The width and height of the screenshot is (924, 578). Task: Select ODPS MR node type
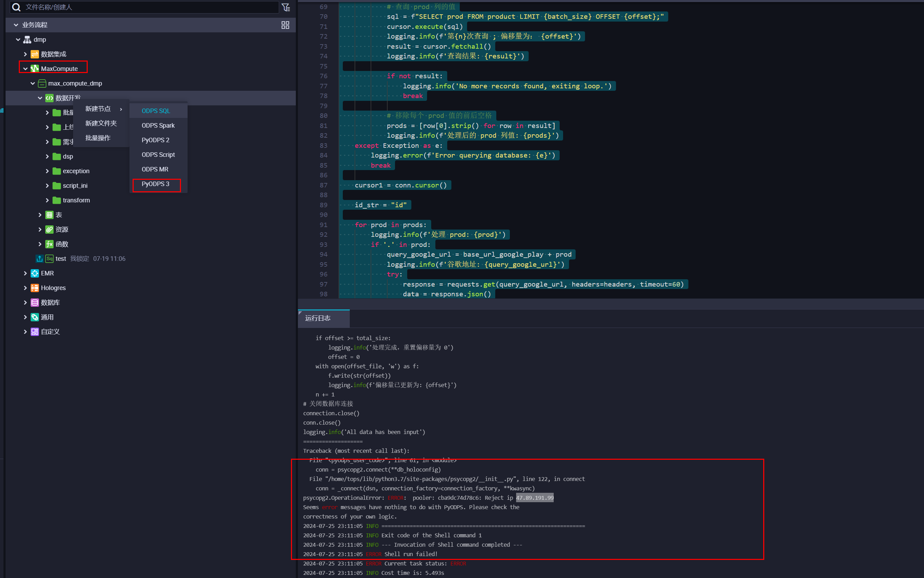[158, 169]
